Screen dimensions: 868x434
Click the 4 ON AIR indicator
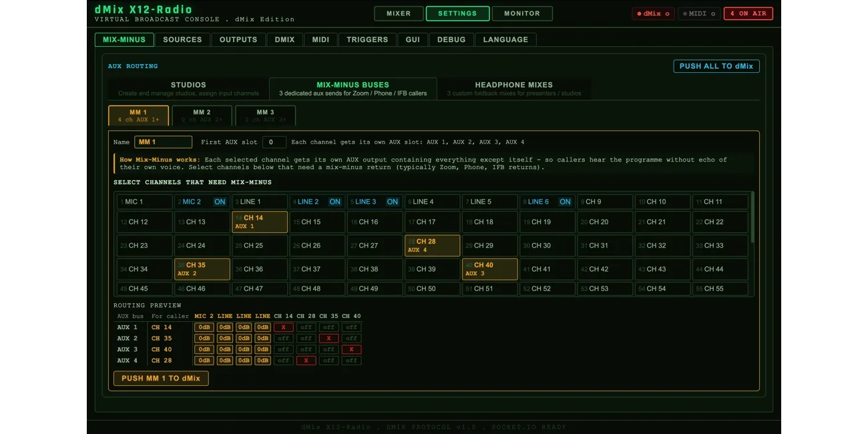coord(748,13)
